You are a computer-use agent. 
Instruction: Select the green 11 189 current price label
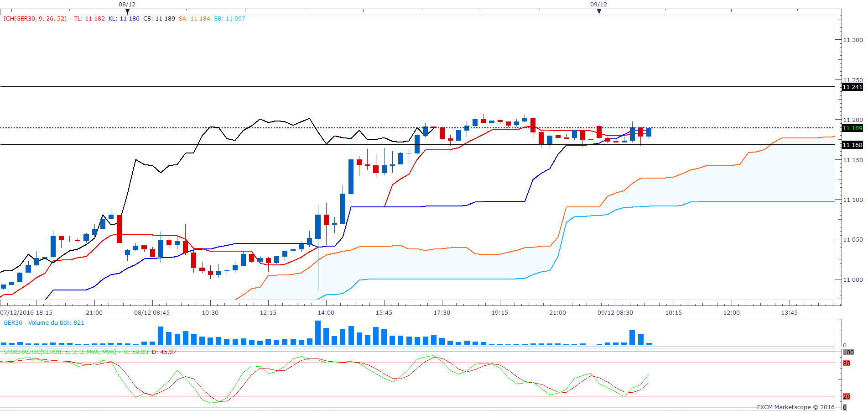coord(852,128)
